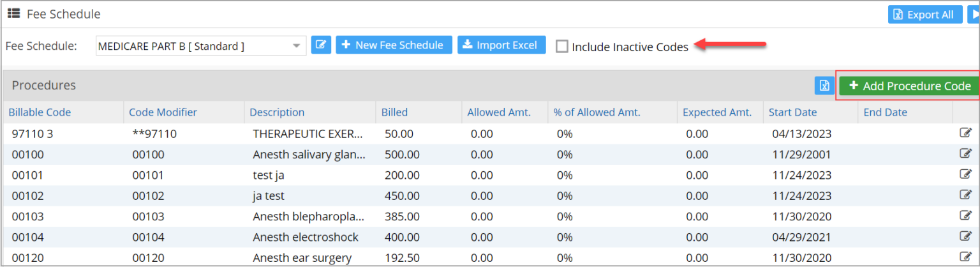The width and height of the screenshot is (980, 267).
Task: Sort by Description column header
Action: [277, 112]
